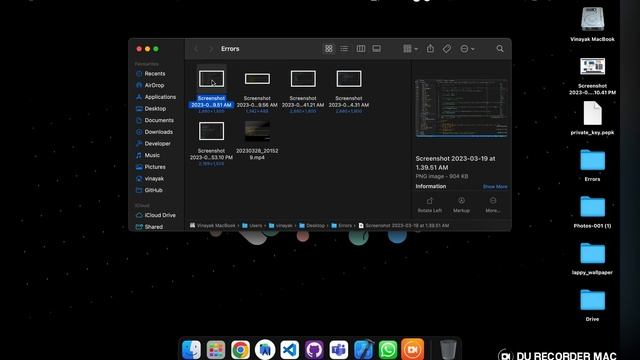640x360 pixels.
Task: Select the Errors folder on the desktop
Action: coord(592,160)
